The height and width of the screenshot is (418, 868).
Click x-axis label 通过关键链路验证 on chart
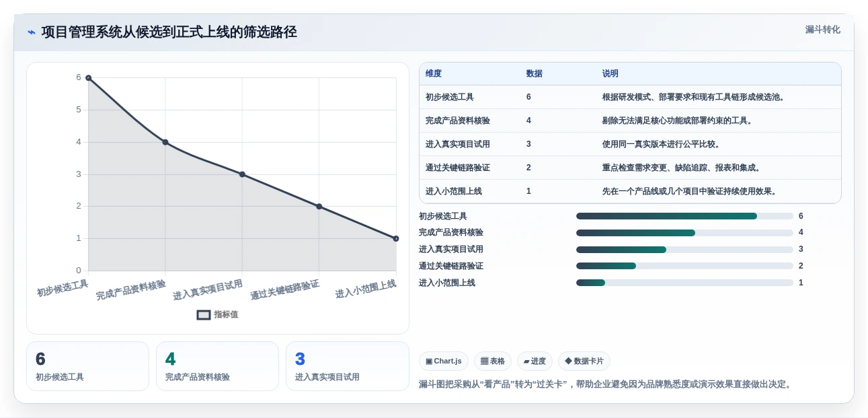[284, 290]
